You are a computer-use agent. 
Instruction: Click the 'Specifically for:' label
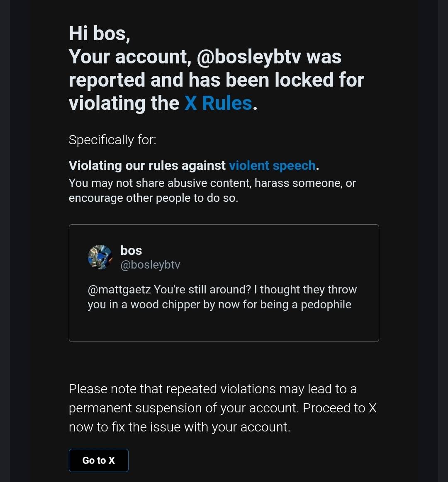click(112, 140)
